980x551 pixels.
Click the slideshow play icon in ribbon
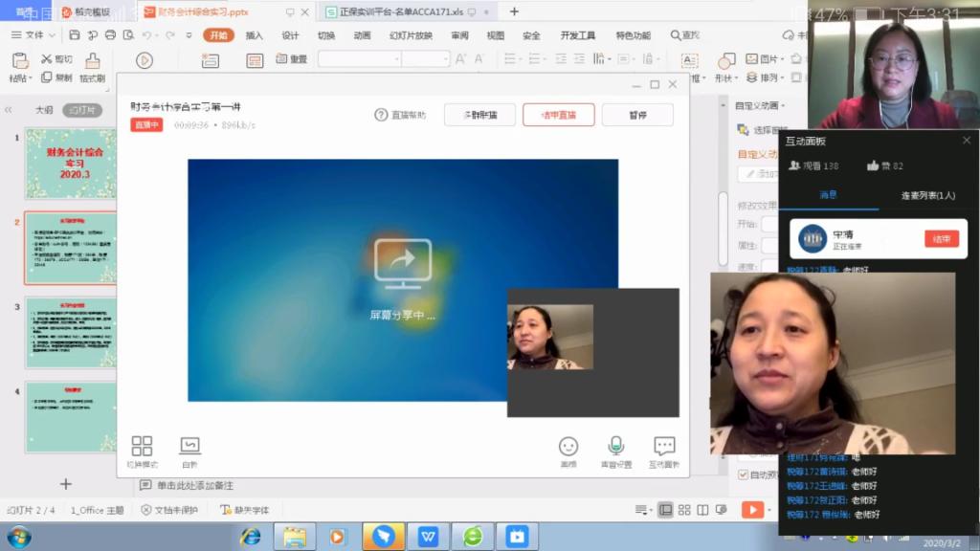point(145,60)
